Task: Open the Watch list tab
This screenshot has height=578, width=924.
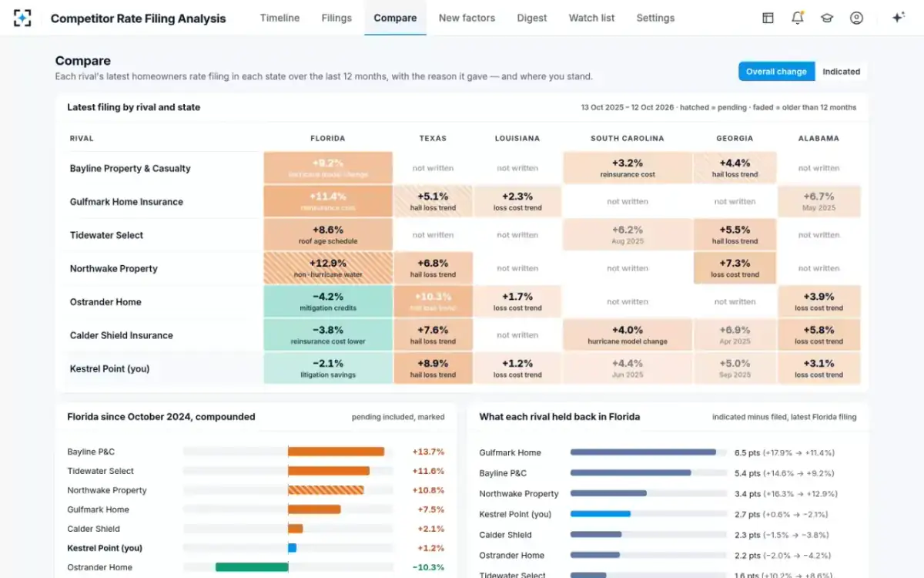Action: point(592,18)
